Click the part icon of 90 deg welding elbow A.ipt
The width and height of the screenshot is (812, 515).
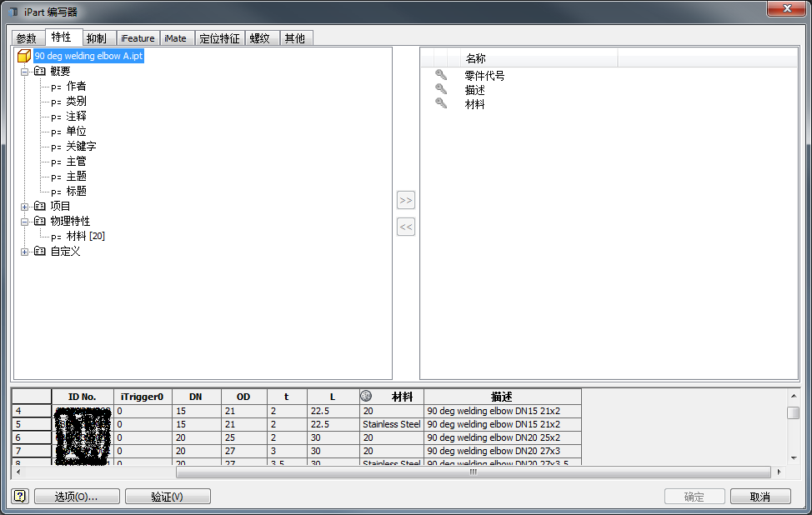tap(24, 57)
